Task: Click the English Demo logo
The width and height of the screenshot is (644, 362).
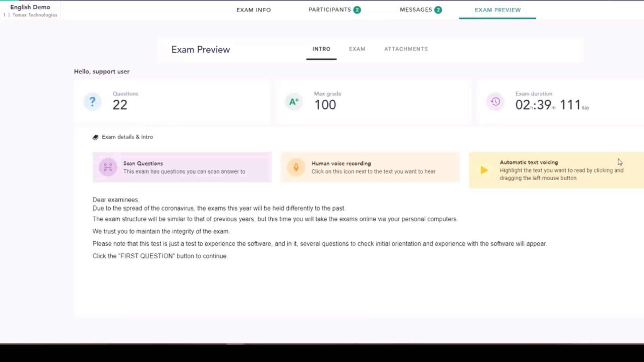Action: click(30, 9)
